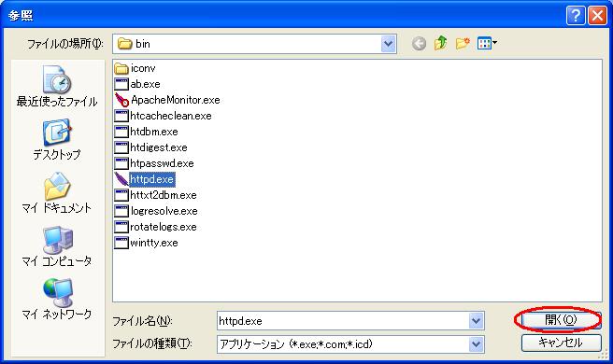This screenshot has height=364, width=613.
Task: Select the folder name iconv
Action: pyautogui.click(x=143, y=68)
